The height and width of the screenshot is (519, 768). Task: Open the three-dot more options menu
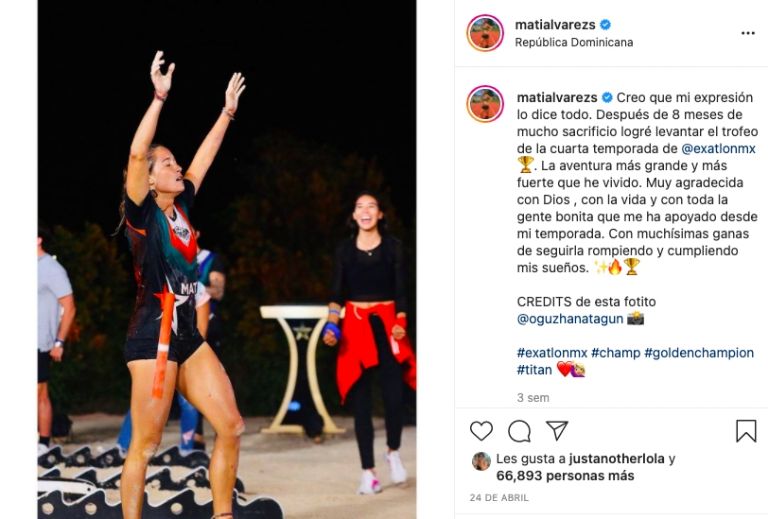coord(748,33)
